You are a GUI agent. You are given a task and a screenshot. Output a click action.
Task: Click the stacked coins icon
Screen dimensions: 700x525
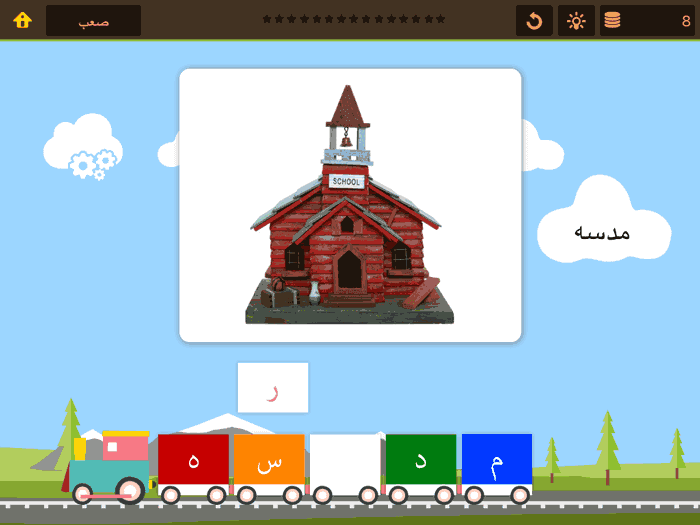tap(612, 20)
